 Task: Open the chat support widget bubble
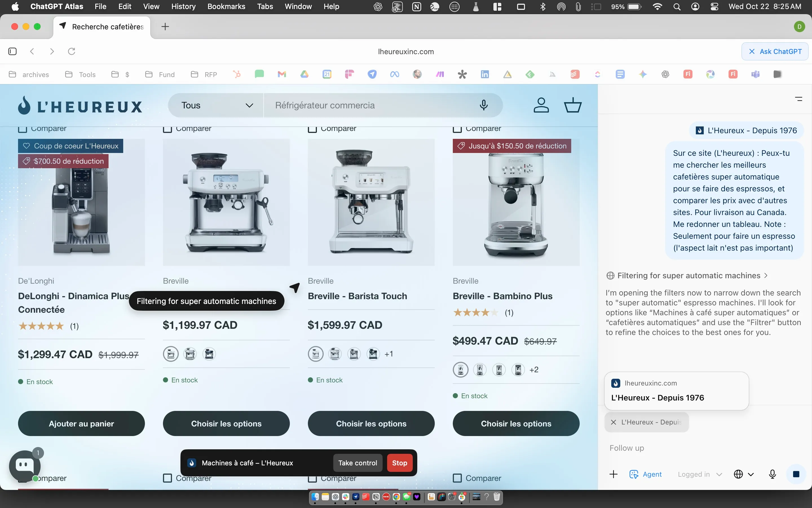(25, 466)
